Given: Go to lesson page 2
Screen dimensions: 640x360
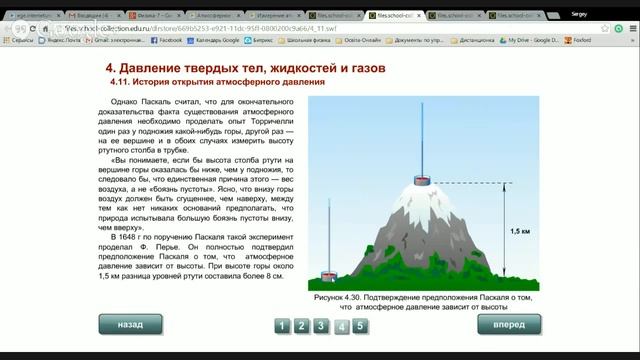Looking at the screenshot, I should pyautogui.click(x=301, y=326).
